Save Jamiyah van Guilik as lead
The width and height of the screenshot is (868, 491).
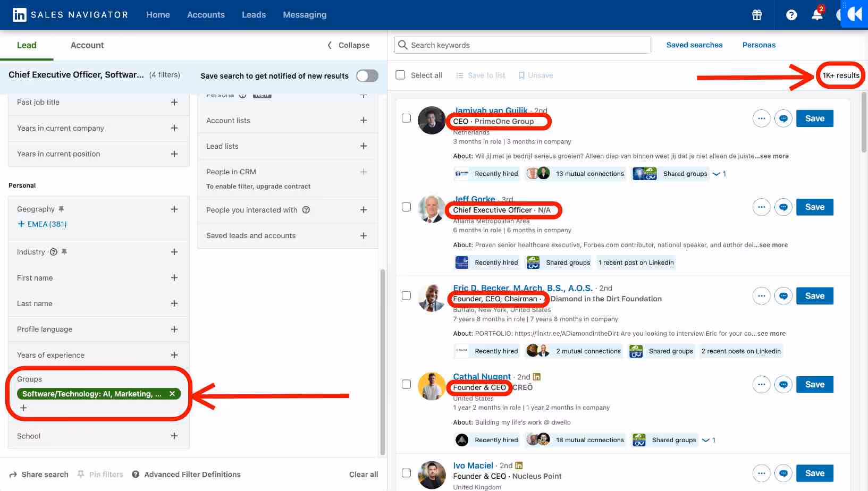tap(814, 118)
